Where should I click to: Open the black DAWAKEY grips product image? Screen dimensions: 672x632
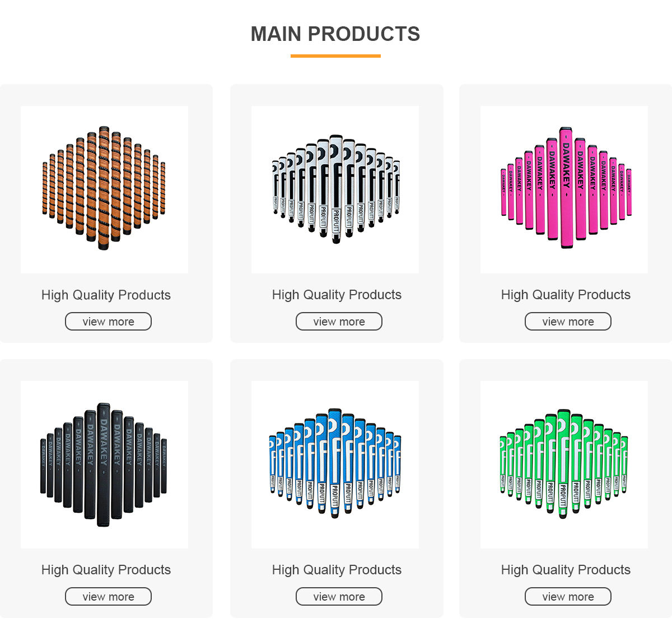point(104,464)
